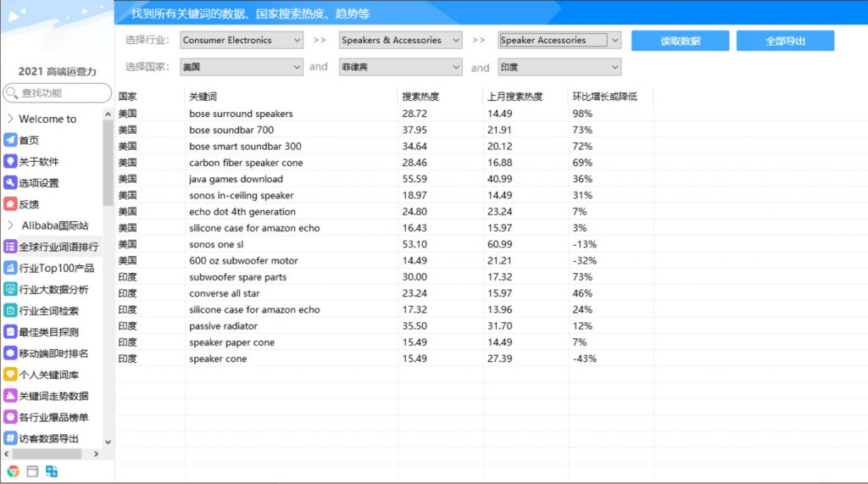Click the 55.59 search heat cell
868x484 pixels.
[x=415, y=179]
